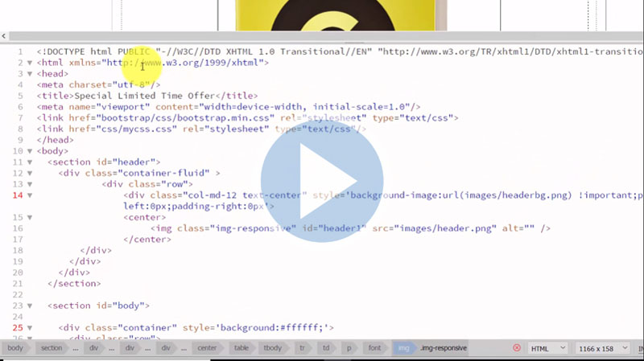Click line number 14 in the gutter

(18, 195)
